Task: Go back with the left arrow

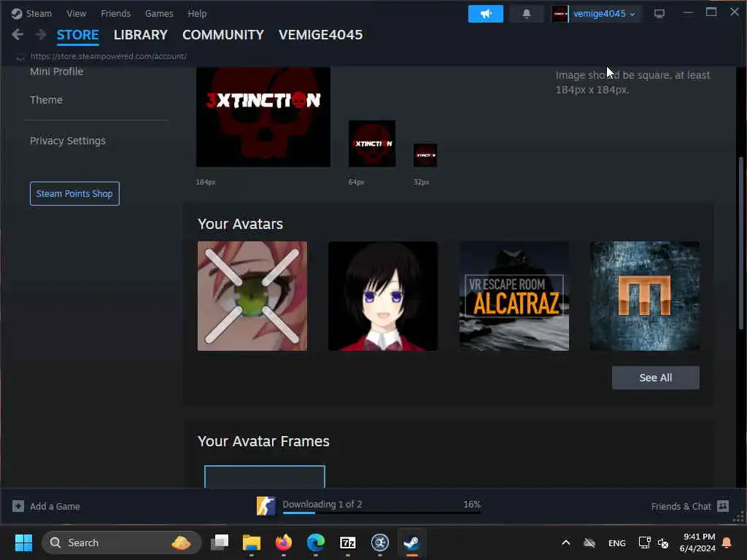Action: [18, 34]
